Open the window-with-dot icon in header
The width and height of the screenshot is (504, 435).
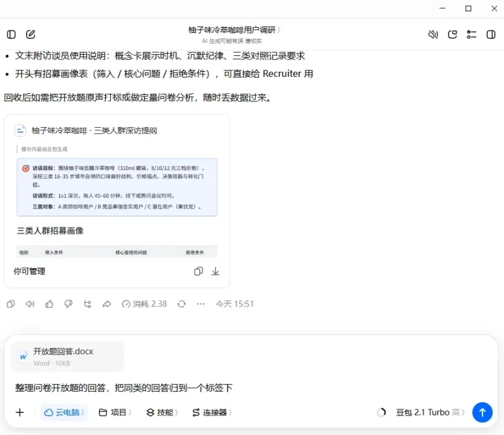(x=452, y=35)
